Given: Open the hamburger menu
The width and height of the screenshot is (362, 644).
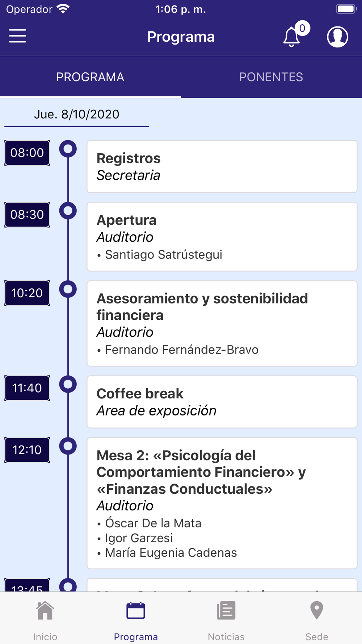Looking at the screenshot, I should click(17, 36).
